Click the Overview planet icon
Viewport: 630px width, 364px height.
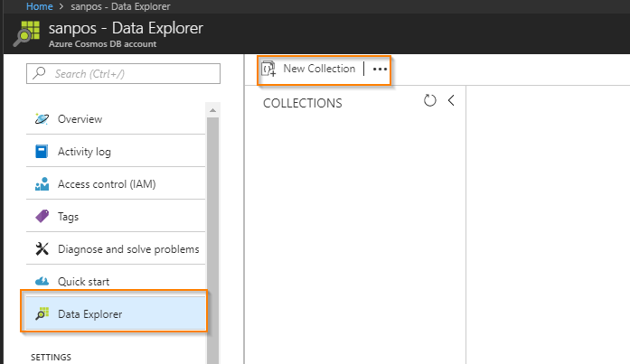42,119
